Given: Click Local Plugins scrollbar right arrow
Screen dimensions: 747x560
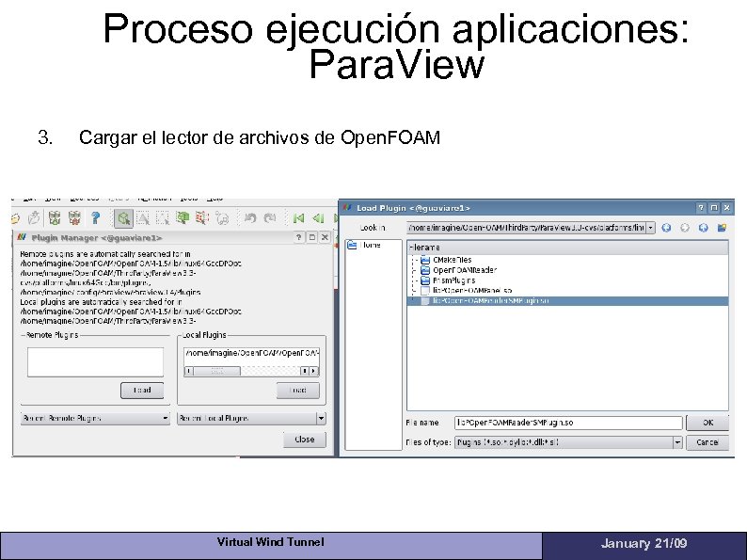Looking at the screenshot, I should (314, 371).
